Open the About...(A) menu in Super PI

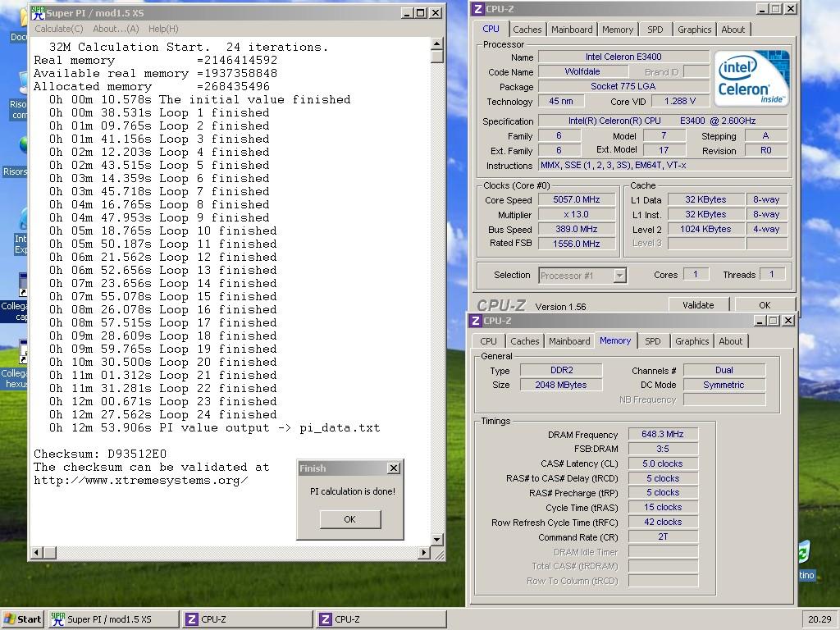click(116, 29)
